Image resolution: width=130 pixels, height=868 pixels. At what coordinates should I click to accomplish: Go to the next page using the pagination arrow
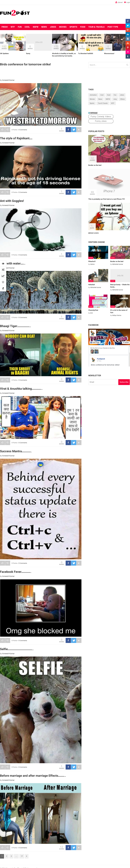pyautogui.click(x=26, y=856)
